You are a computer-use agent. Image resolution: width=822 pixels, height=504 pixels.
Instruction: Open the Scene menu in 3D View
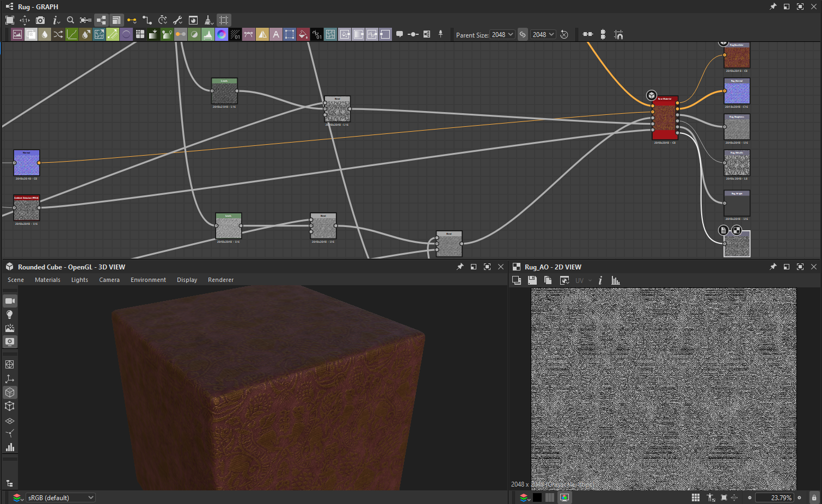[16, 280]
